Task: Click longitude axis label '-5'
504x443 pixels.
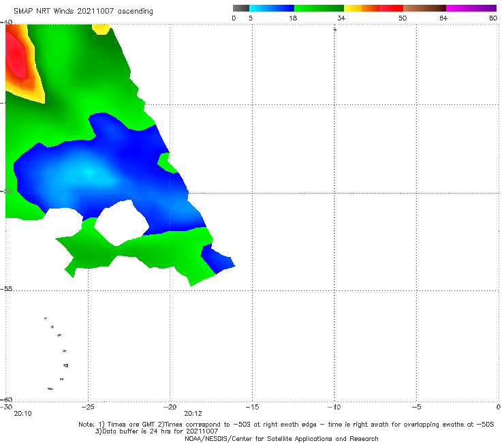Action: [416, 407]
